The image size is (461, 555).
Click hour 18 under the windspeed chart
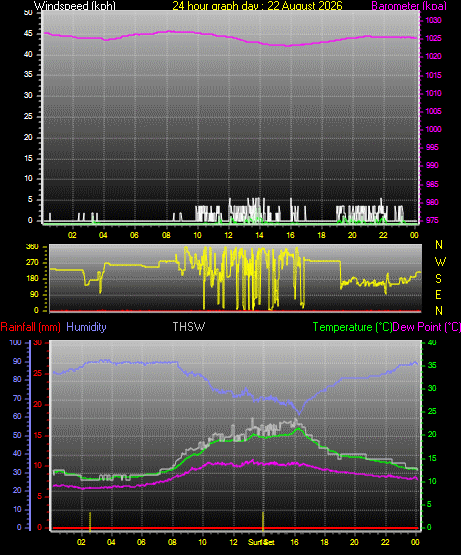click(x=321, y=235)
